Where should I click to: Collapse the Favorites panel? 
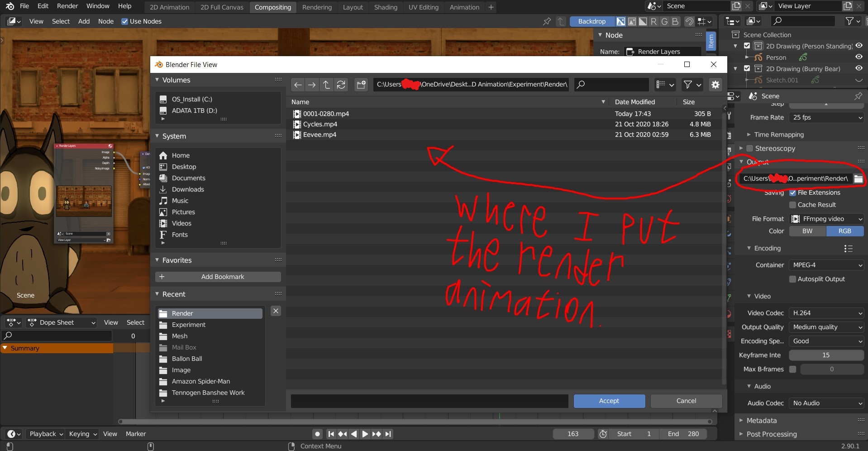pyautogui.click(x=157, y=260)
